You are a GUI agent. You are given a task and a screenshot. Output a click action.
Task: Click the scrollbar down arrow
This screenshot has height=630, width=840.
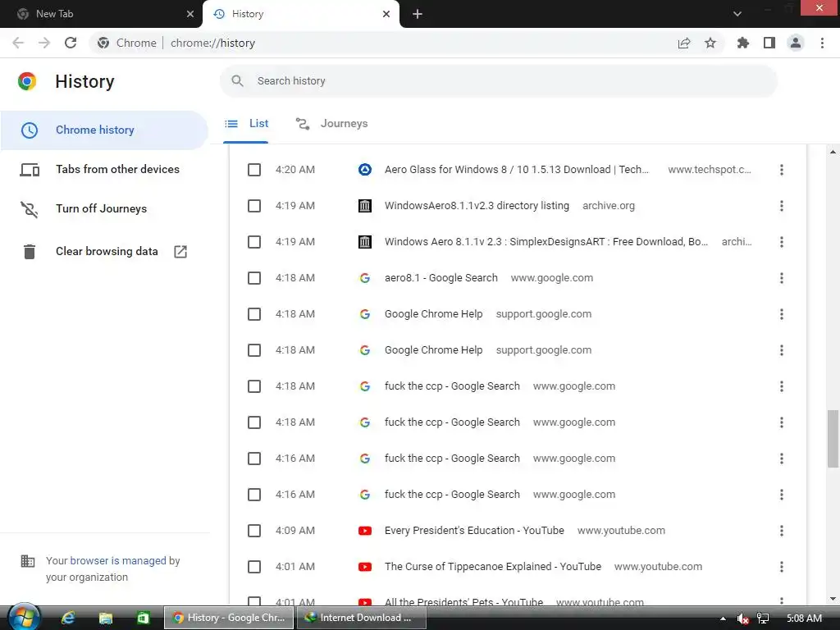(x=833, y=598)
